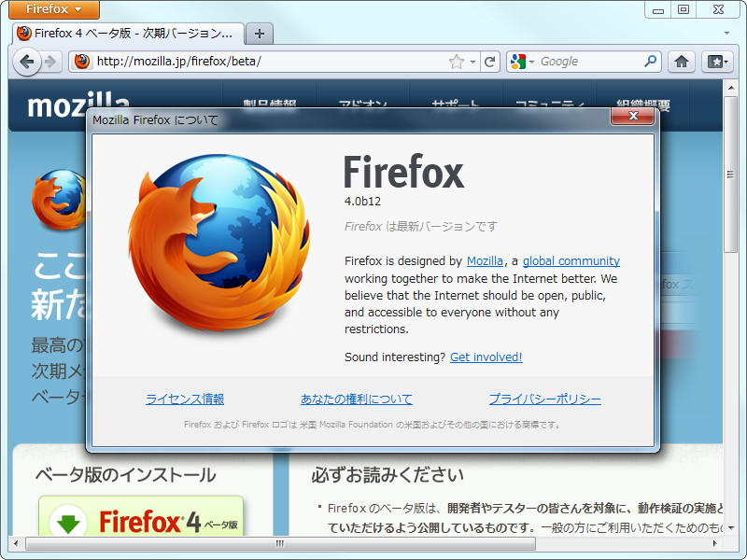Click the Firefox 4 ベータ版 download button
Image resolution: width=747 pixels, height=560 pixels.
(141, 517)
